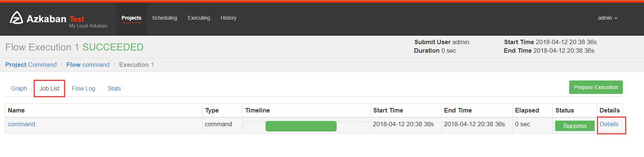
Task: Click the Status column header
Action: (564, 110)
